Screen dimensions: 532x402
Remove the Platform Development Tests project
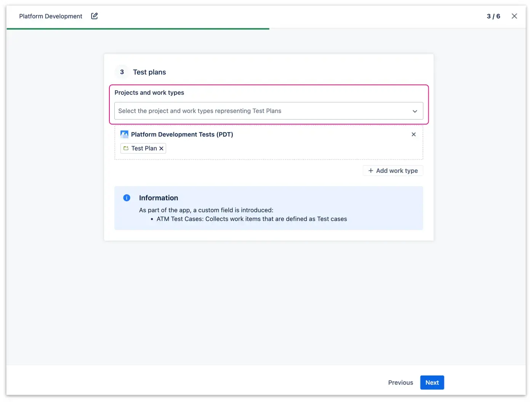pyautogui.click(x=413, y=134)
